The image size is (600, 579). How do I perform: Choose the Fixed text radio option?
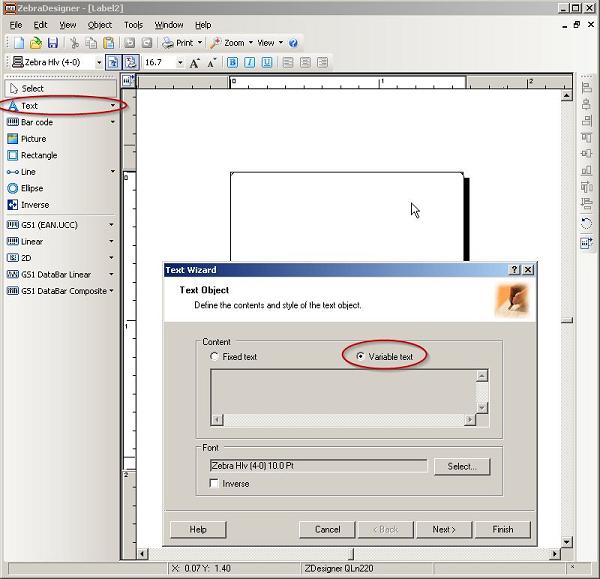point(214,356)
